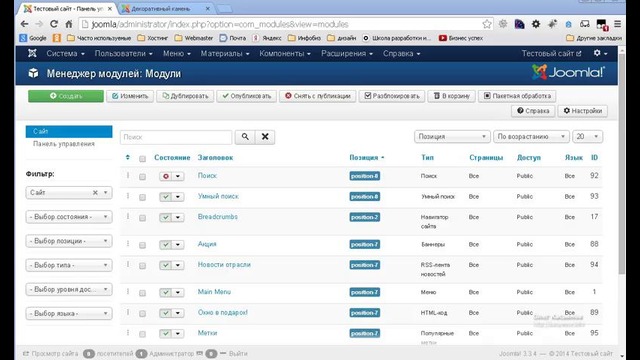This screenshot has height=360, width=640.
Task: Open the Система menu
Action: tap(65, 53)
